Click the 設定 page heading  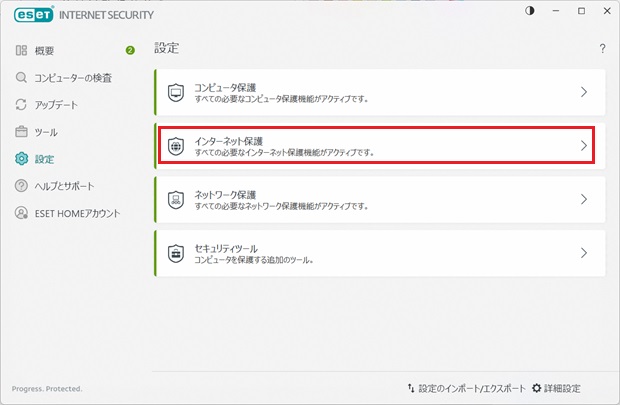(x=166, y=48)
